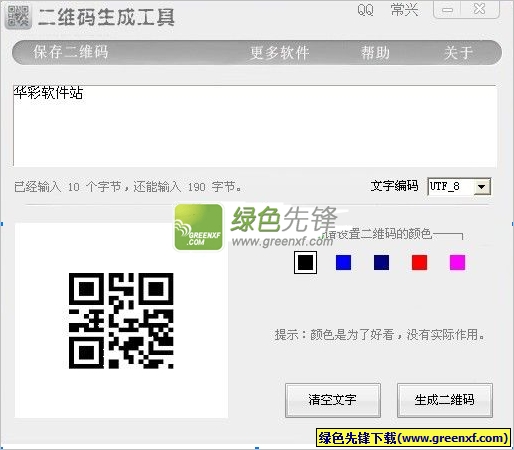Open the 帮助 menu
This screenshot has width=514, height=450.
tap(375, 53)
